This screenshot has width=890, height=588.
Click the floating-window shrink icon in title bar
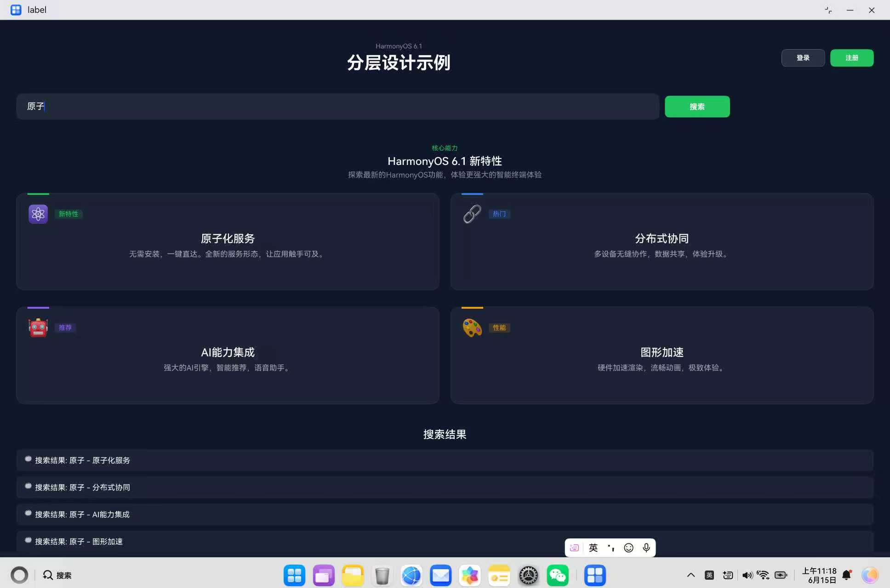pyautogui.click(x=828, y=10)
